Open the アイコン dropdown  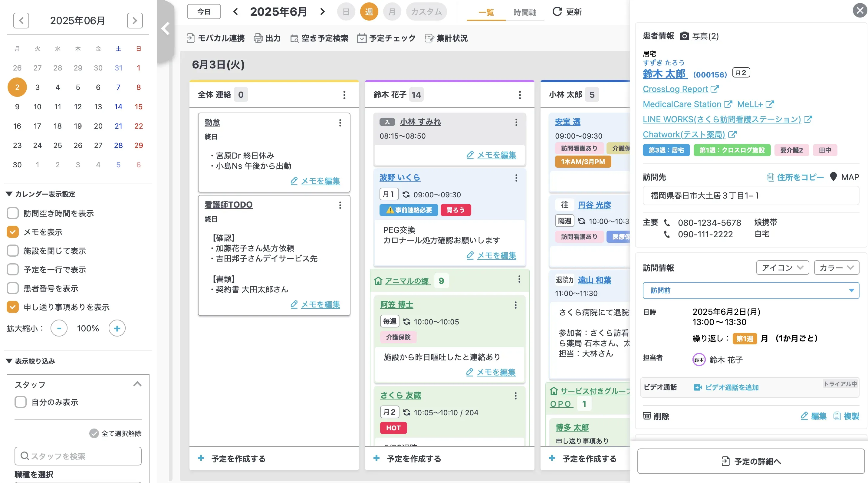pos(782,268)
